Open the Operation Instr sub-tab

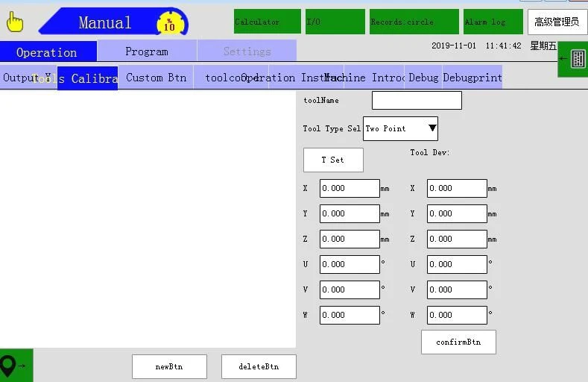click(306, 78)
